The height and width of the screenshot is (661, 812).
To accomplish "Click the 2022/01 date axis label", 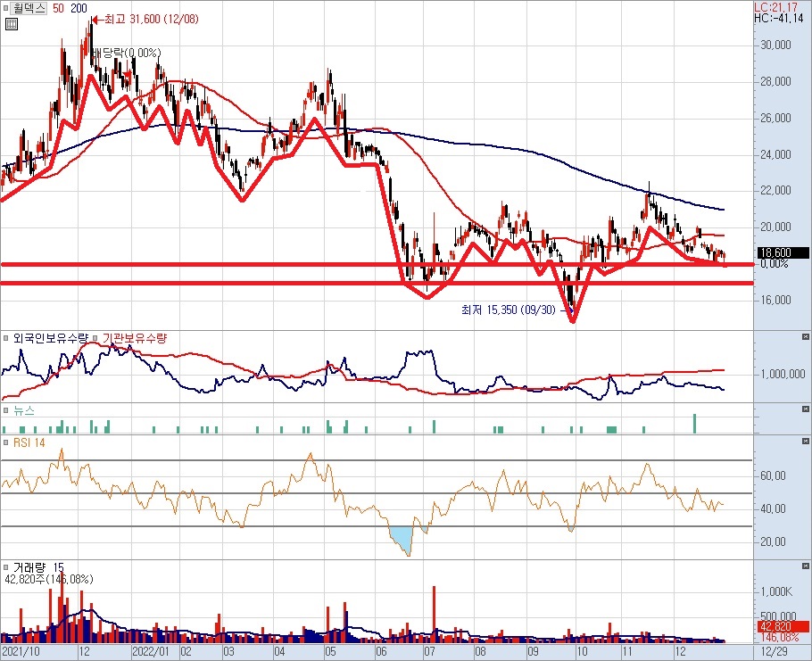I will pyautogui.click(x=151, y=652).
